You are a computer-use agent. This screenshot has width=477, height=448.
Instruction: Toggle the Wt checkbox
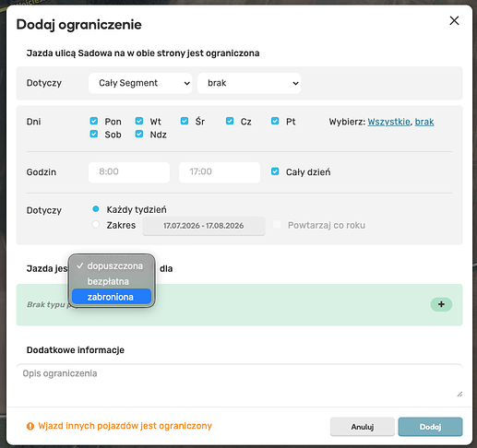point(139,121)
